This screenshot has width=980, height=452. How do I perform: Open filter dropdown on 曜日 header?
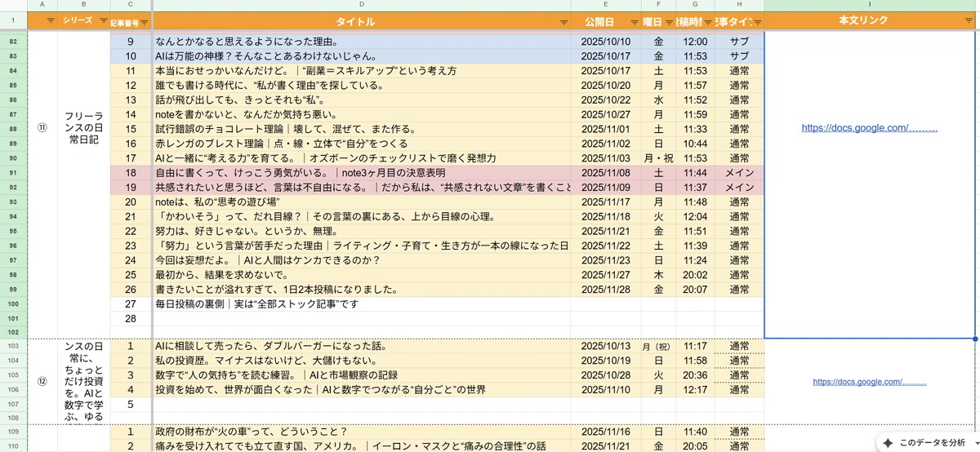[670, 22]
